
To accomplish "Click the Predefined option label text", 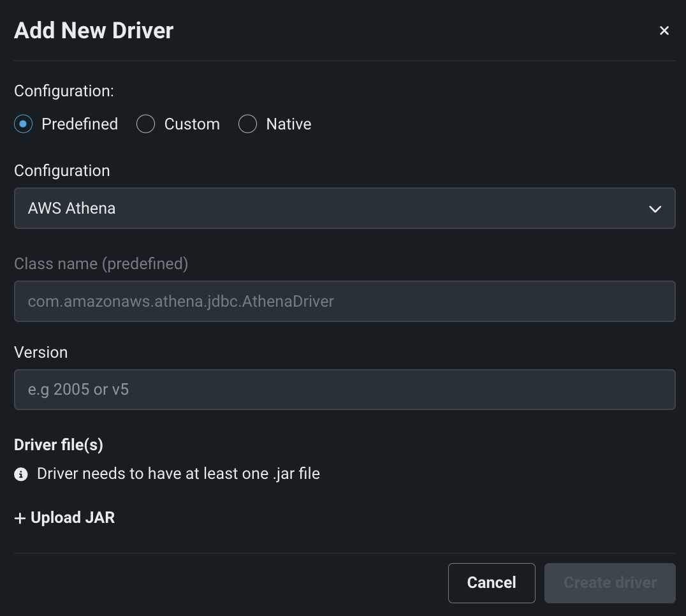I will [80, 124].
